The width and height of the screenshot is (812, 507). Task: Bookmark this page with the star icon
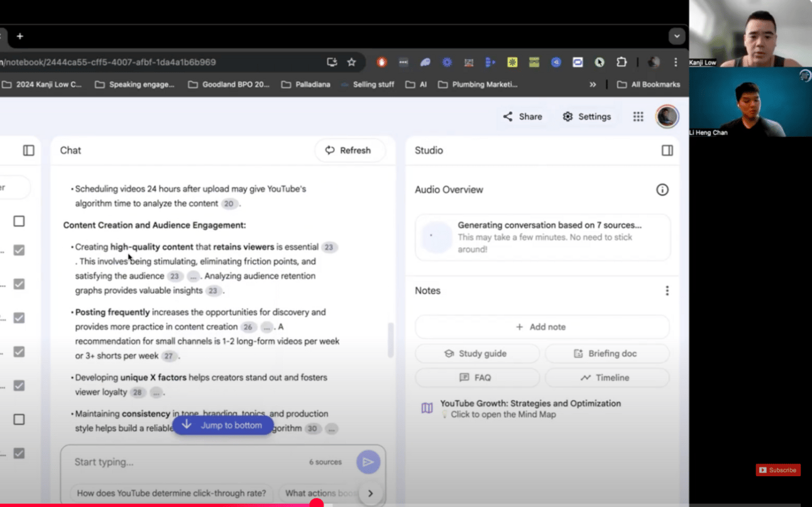[x=351, y=62]
